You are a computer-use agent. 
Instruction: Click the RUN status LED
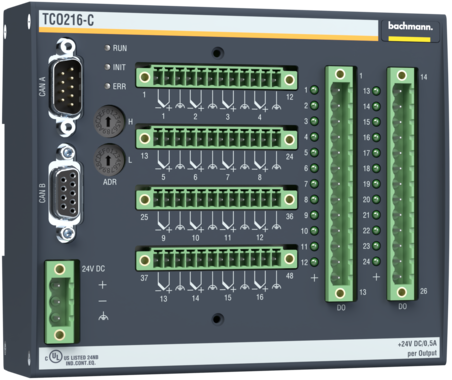click(107, 48)
